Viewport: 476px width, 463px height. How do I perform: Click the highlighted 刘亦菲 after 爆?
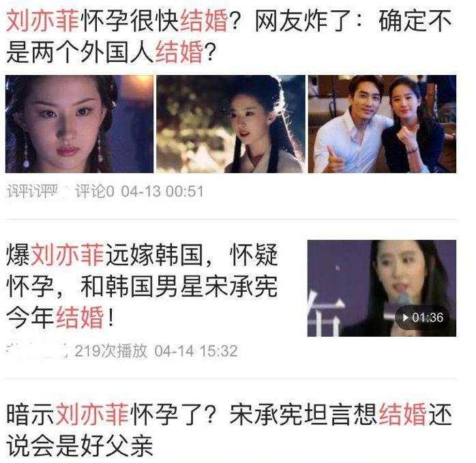[68, 254]
